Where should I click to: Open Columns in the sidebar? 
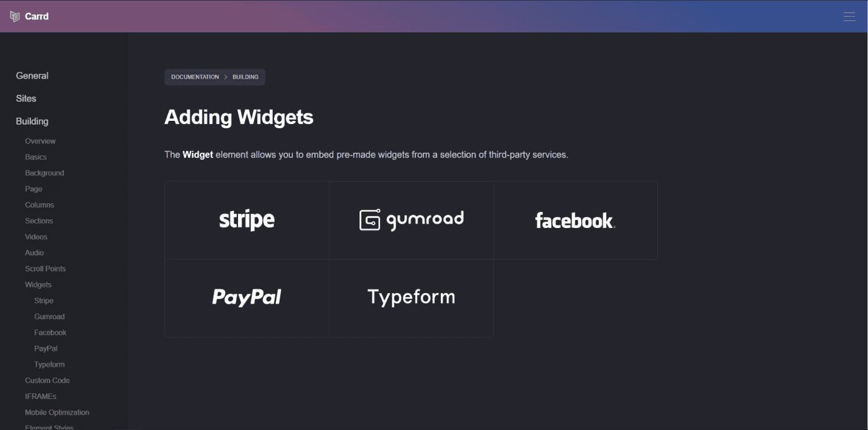pos(40,205)
